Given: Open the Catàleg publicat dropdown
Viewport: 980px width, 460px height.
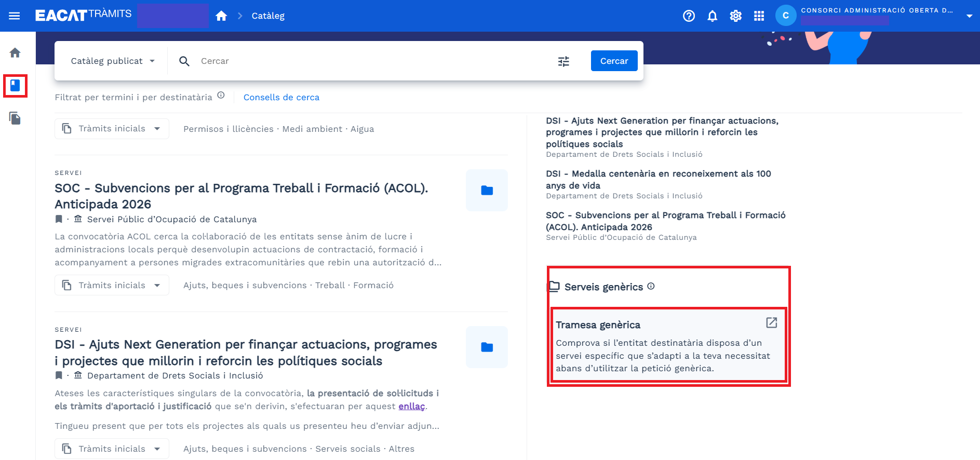Looking at the screenshot, I should point(113,61).
